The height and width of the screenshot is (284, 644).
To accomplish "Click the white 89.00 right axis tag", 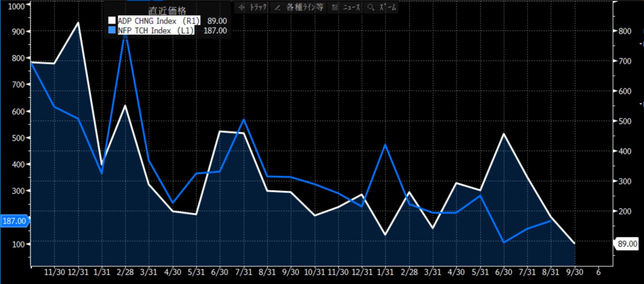I will tap(627, 244).
